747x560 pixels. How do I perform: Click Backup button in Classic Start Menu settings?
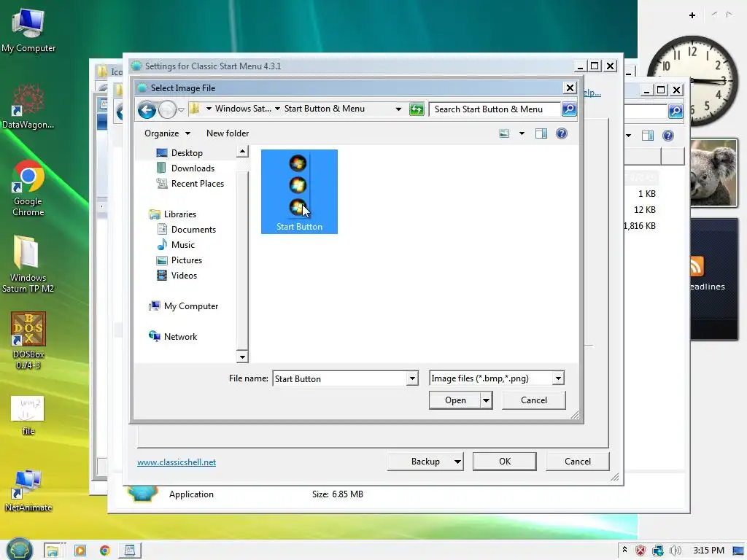[x=425, y=462]
